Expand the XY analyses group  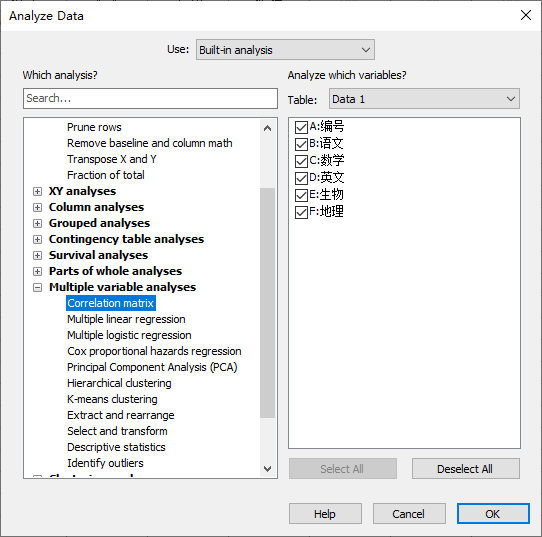point(37,191)
